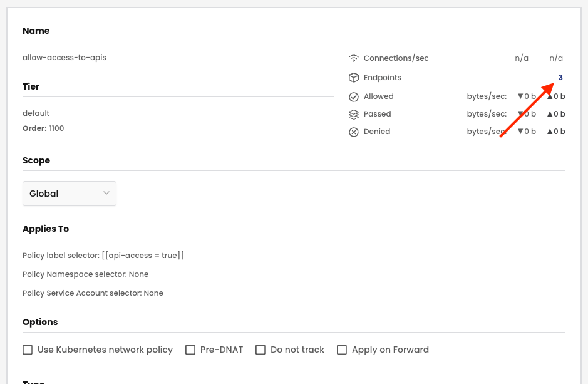Click the Denied row upload arrow value
The height and width of the screenshot is (384, 588).
click(556, 132)
